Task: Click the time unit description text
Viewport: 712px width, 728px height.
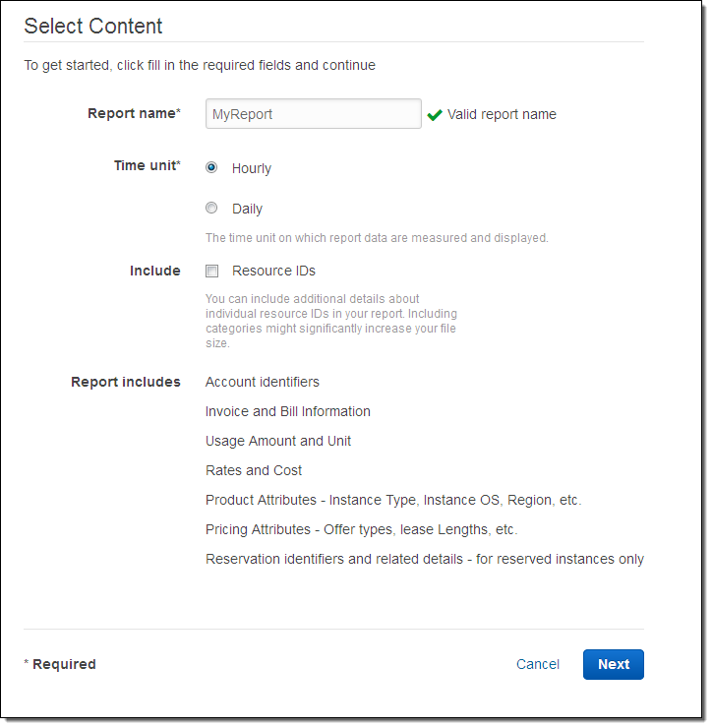Action: (377, 238)
